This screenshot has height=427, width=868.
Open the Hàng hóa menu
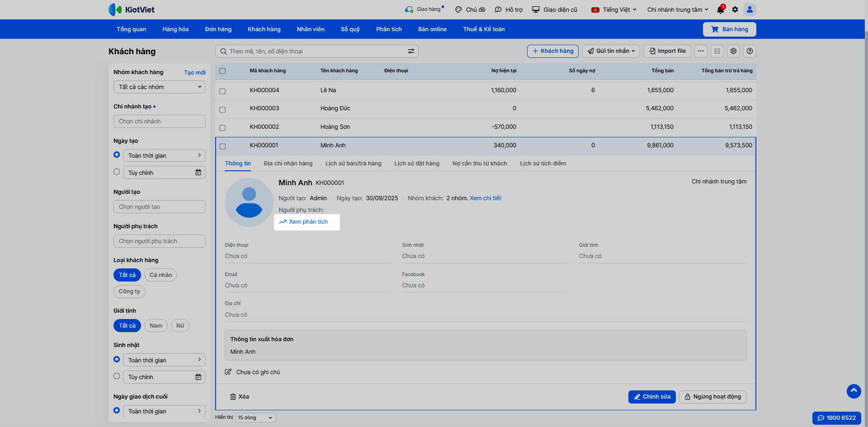[175, 29]
